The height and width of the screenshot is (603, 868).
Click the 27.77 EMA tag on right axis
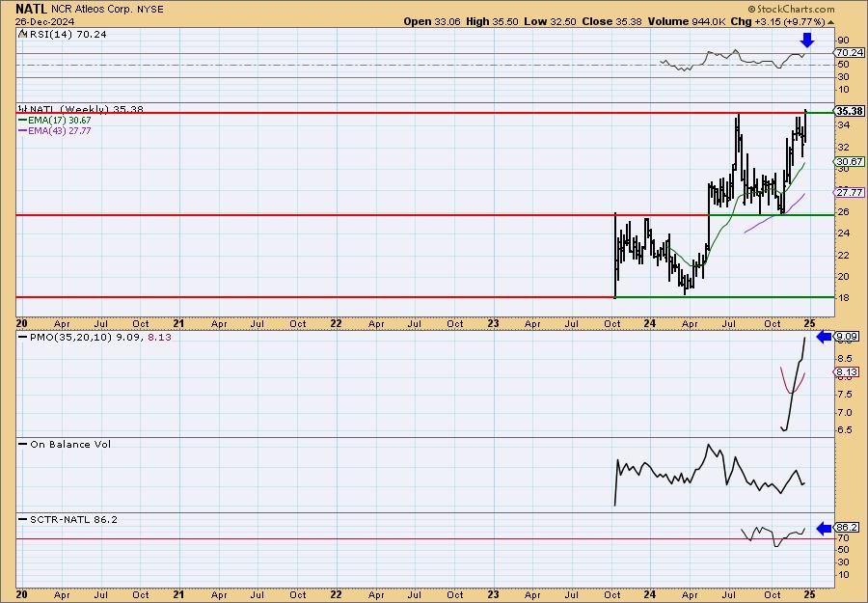pos(849,192)
